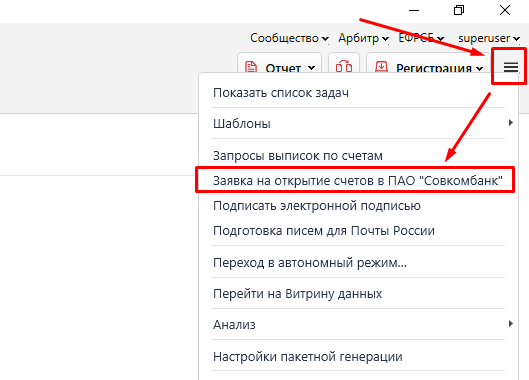This screenshot has height=380, width=529.
Task: Click the Отчет report document icon
Action: click(251, 67)
